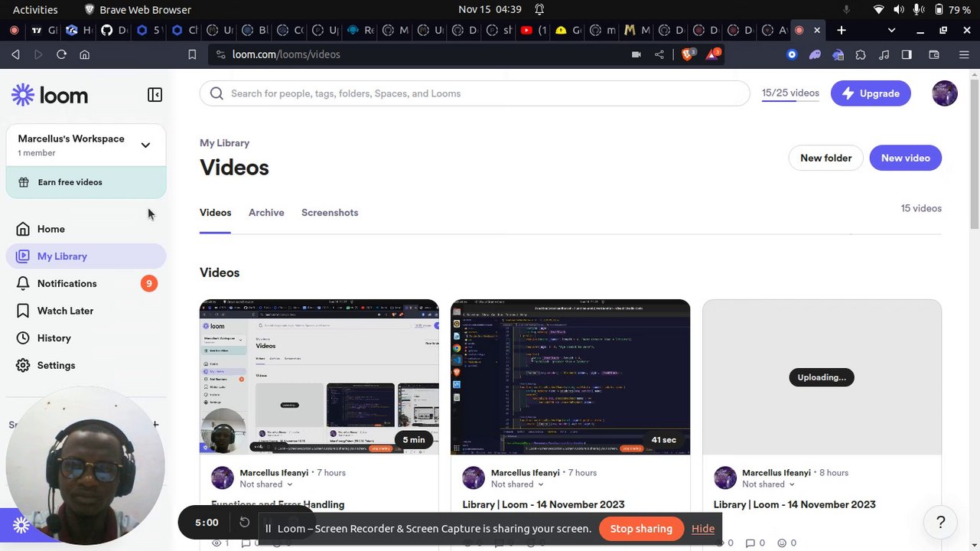
Task: Click My Library breadcrumb link
Action: (224, 143)
